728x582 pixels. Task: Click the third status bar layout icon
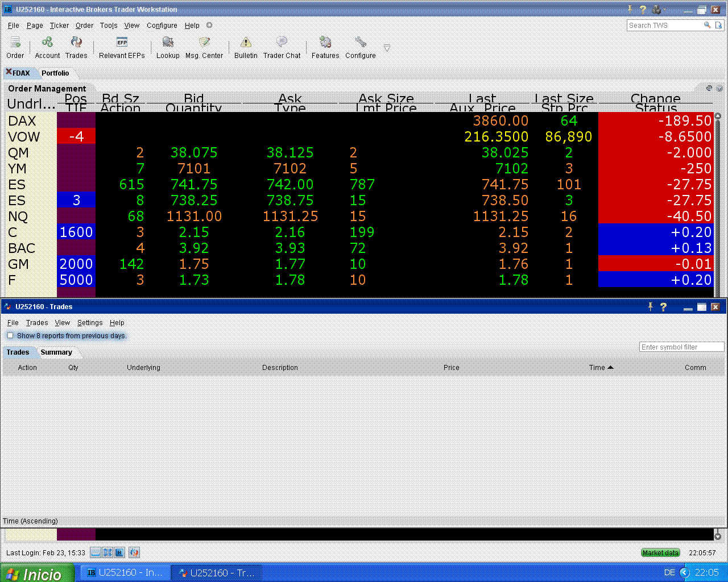click(119, 552)
